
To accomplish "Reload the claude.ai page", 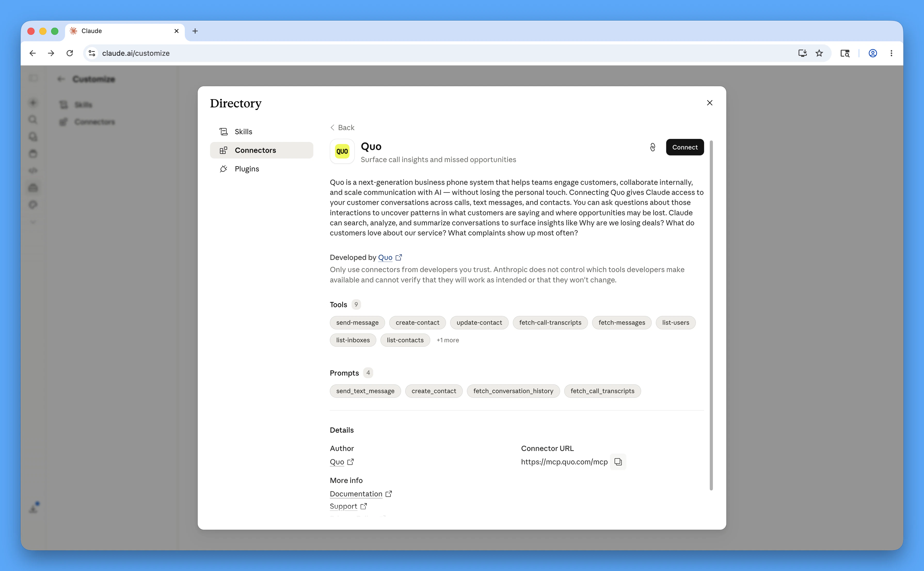I will click(x=69, y=53).
